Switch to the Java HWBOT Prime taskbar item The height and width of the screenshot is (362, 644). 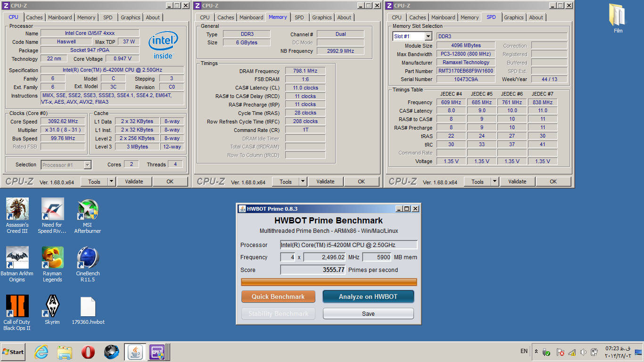135,352
